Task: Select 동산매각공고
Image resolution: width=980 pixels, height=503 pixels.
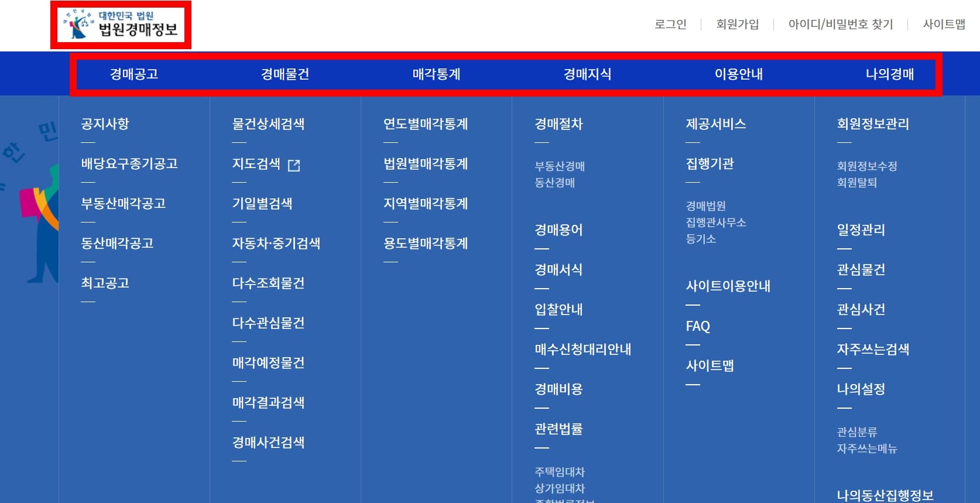Action: coord(117,243)
